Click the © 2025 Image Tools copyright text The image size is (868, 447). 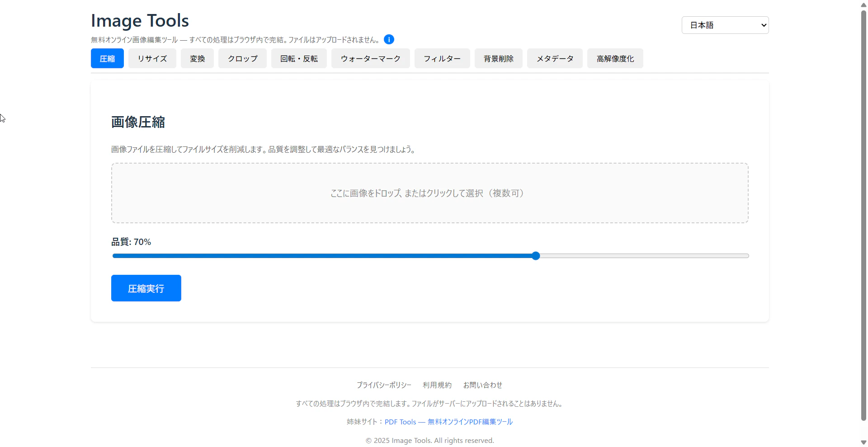coord(430,441)
